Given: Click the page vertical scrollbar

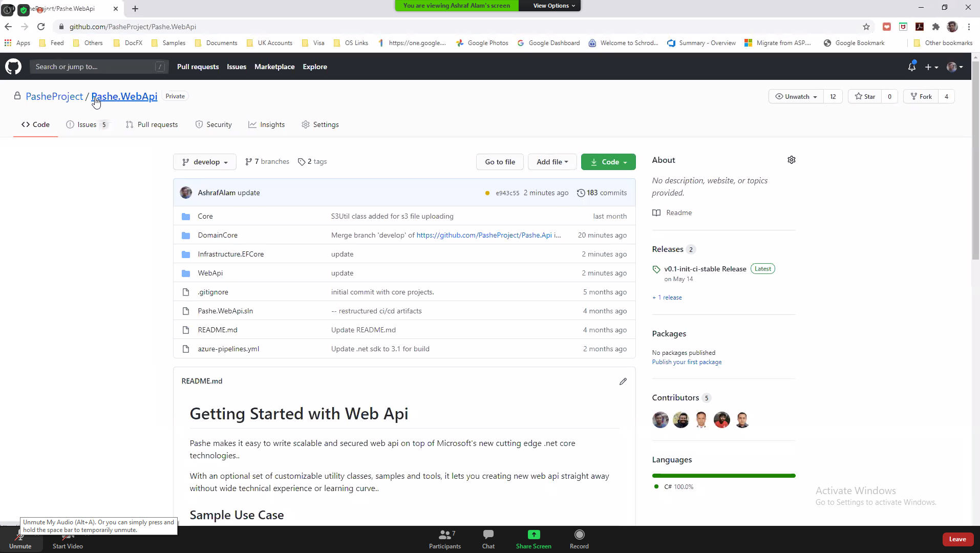Looking at the screenshot, I should pos(975,161).
